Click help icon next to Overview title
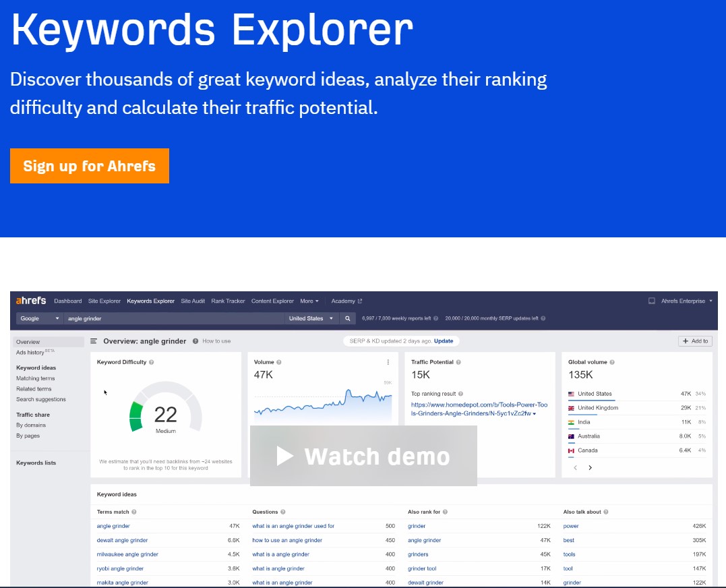The width and height of the screenshot is (726, 588). (195, 341)
